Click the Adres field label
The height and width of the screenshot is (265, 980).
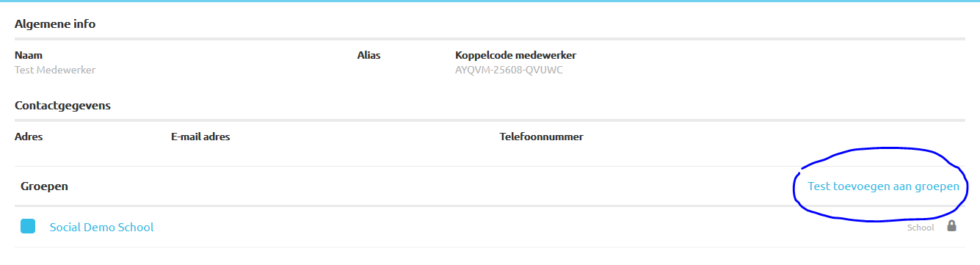29,137
